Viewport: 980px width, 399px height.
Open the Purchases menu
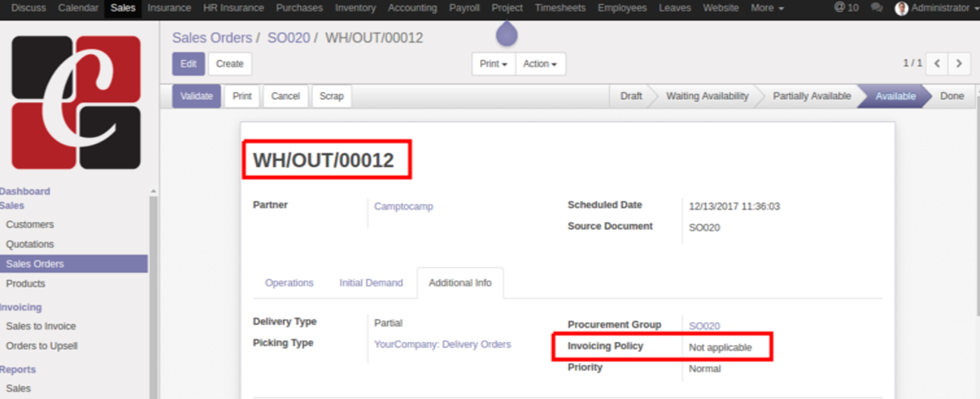[x=299, y=8]
